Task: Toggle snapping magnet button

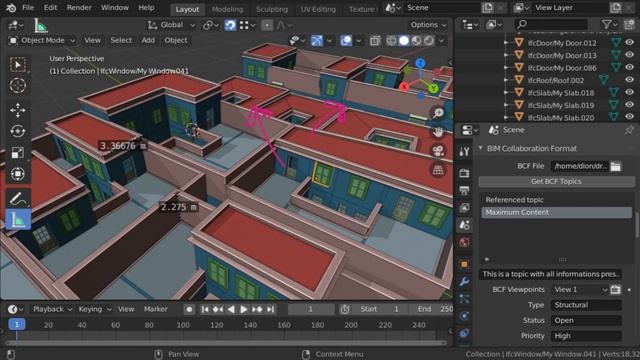Action: (x=230, y=25)
